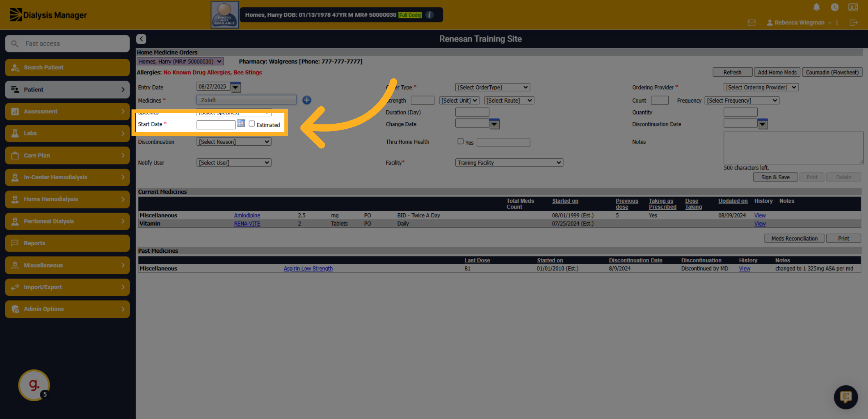The image size is (868, 419).
Task: Open Search Patient in sidebar
Action: [67, 68]
